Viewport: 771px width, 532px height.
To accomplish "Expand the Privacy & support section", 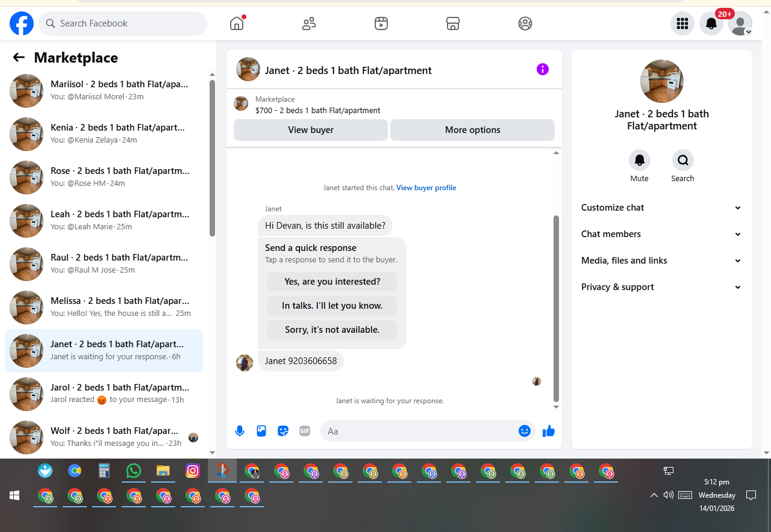I will click(x=661, y=287).
